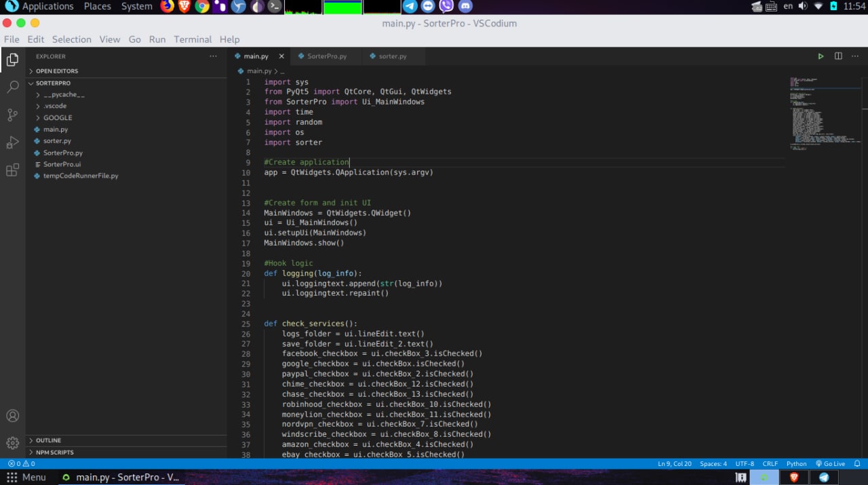
Task: Open Run and Debug view
Action: click(12, 142)
